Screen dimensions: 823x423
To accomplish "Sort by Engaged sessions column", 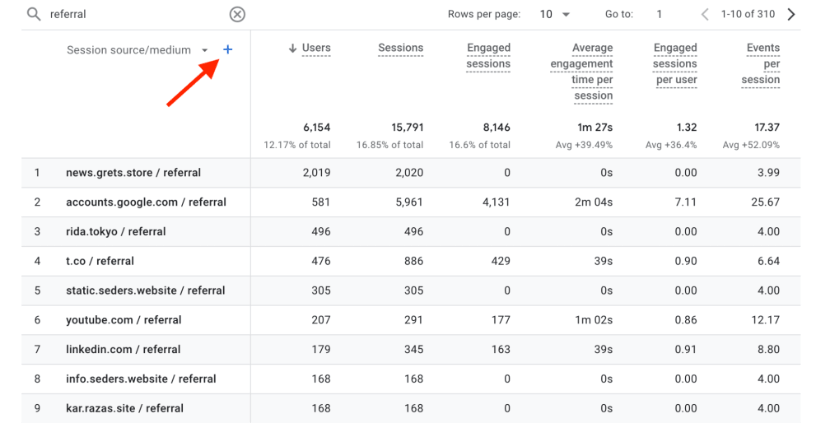I will click(488, 56).
